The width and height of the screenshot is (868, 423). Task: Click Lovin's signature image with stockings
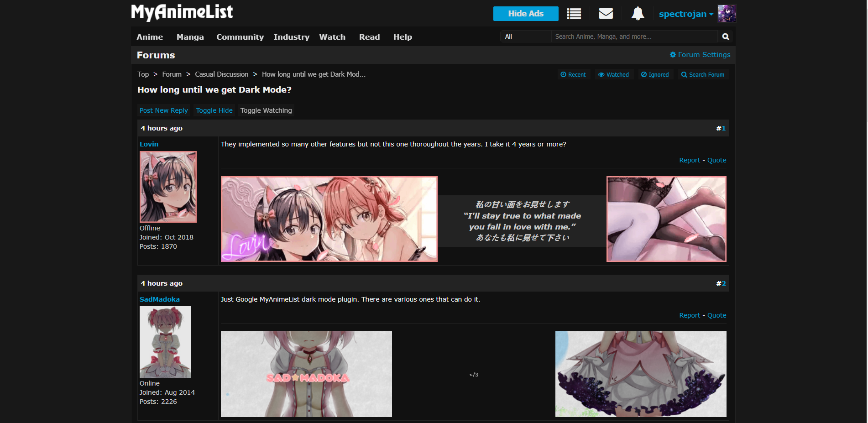(666, 219)
